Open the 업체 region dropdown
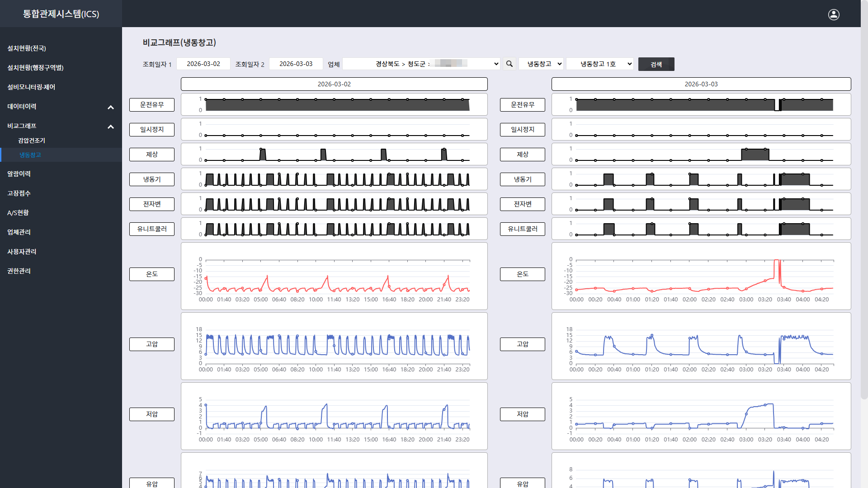 click(421, 64)
